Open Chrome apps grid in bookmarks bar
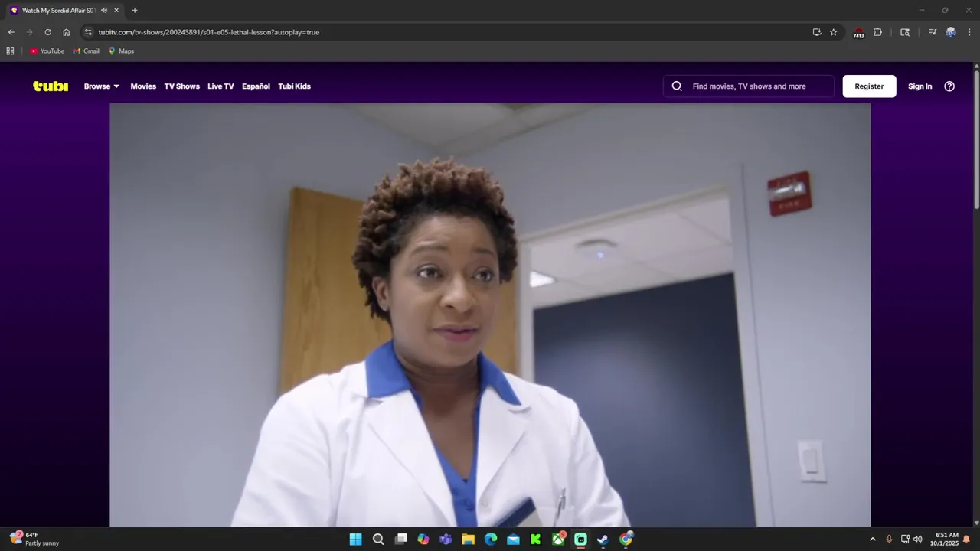The width and height of the screenshot is (980, 551). click(10, 51)
